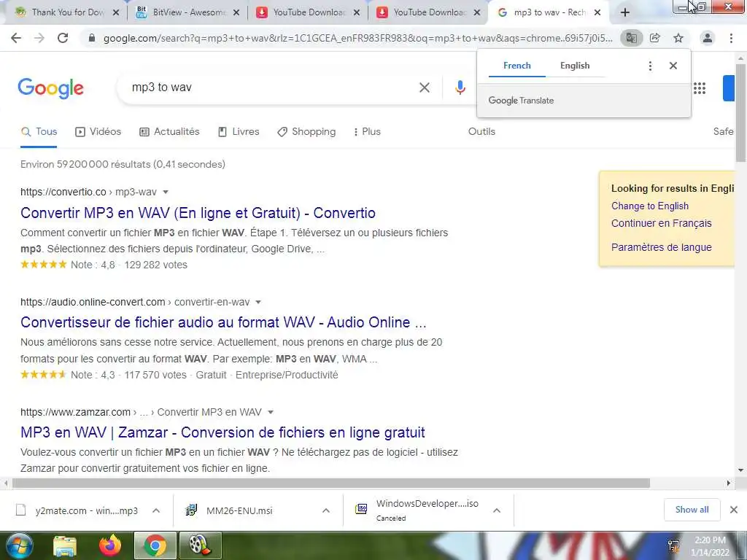Clear the search box text
This screenshot has width=747, height=560.
pyautogui.click(x=425, y=87)
